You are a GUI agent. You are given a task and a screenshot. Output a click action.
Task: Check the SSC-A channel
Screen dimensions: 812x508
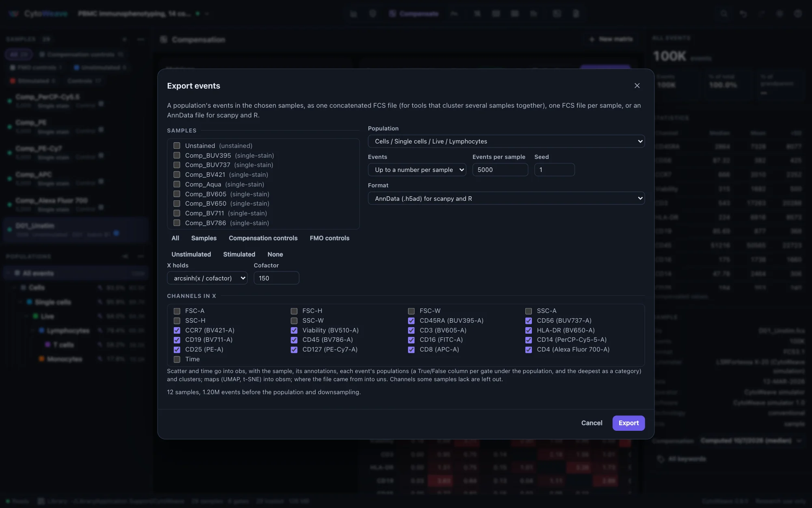tap(528, 311)
